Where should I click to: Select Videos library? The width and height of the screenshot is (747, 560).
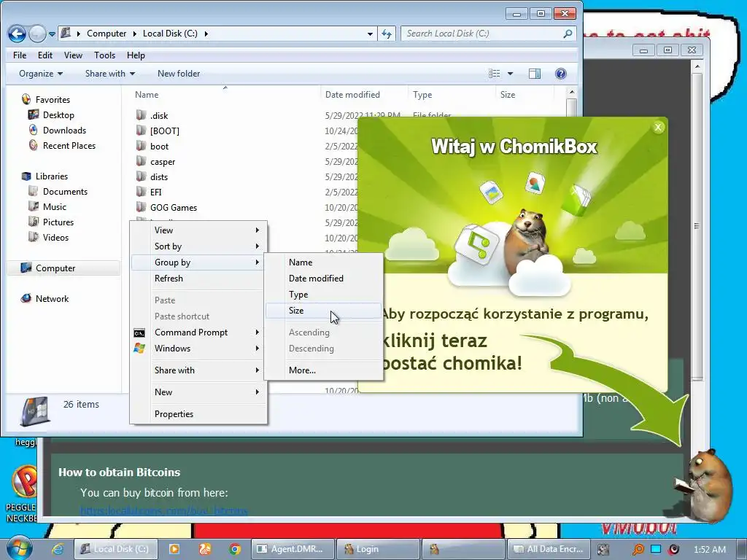[55, 237]
